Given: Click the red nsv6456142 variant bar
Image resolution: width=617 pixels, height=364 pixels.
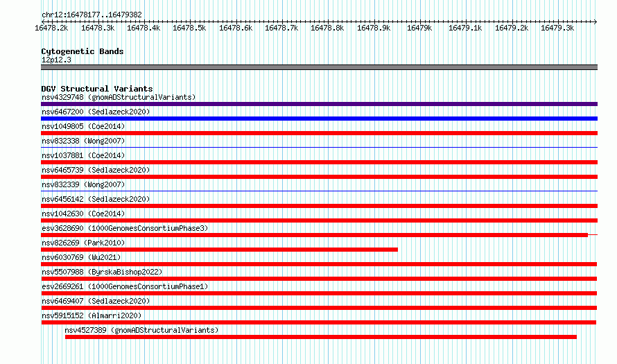Looking at the screenshot, I should [x=319, y=206].
